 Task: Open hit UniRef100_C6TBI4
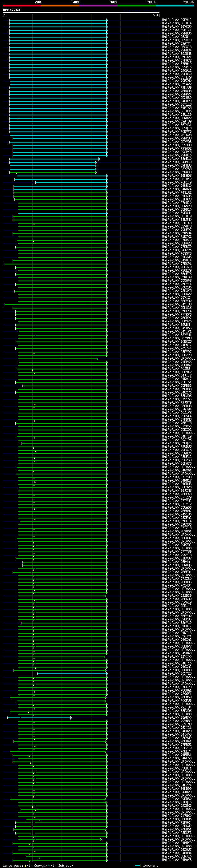177,23
